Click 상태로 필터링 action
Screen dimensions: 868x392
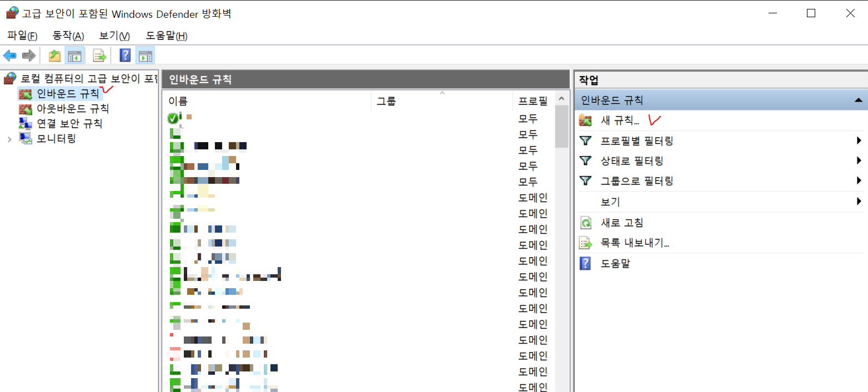[632, 160]
